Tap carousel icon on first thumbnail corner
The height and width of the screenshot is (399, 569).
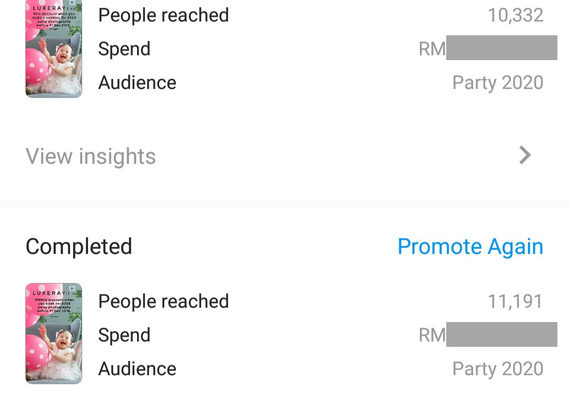(72, 3)
